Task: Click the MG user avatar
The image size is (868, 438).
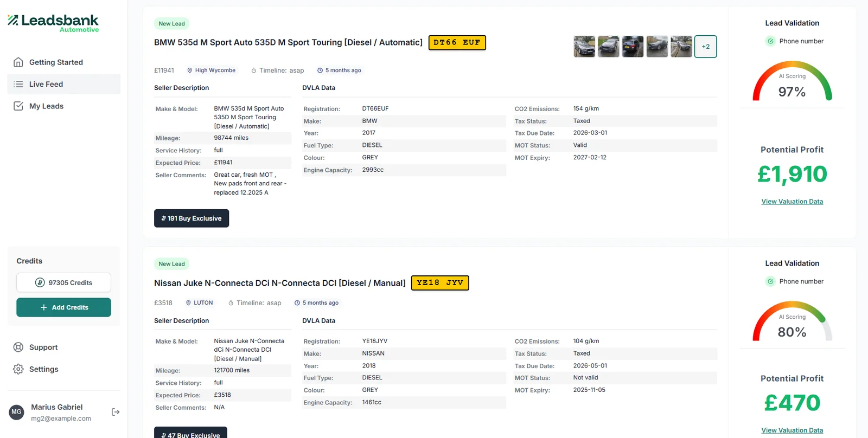Action: click(17, 412)
